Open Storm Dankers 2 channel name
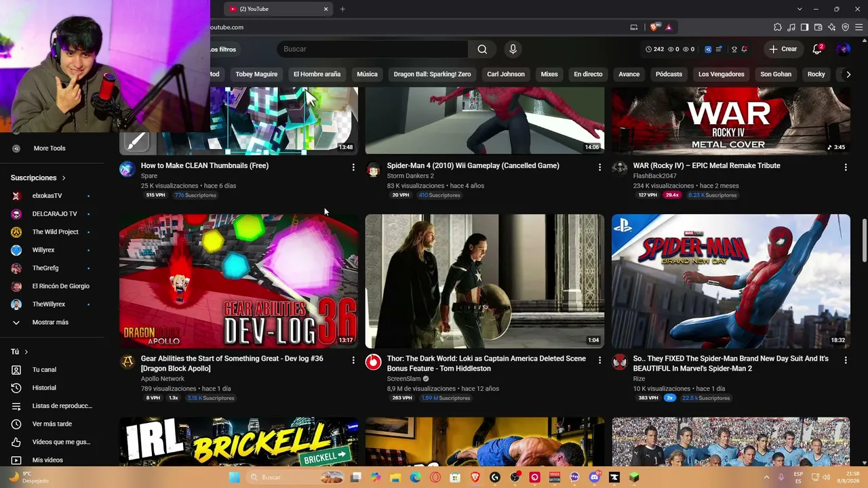Screen dimensions: 868x488 click(x=410, y=176)
